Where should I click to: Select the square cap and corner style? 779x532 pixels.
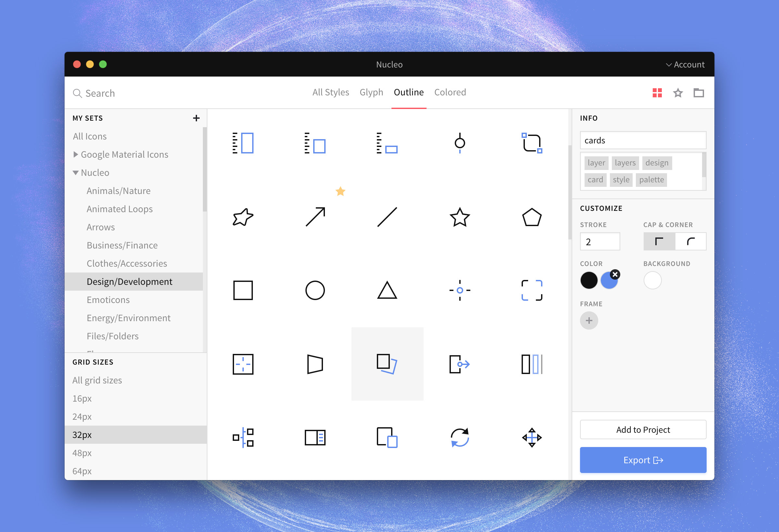point(659,241)
